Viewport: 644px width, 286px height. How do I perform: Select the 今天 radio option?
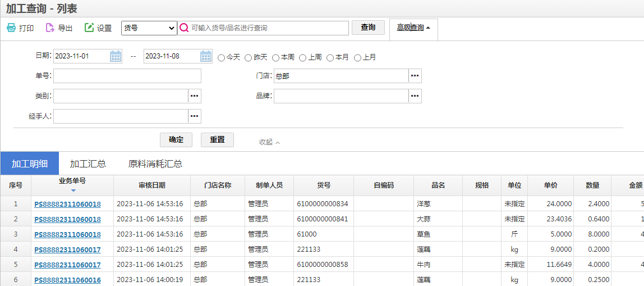[x=222, y=58]
